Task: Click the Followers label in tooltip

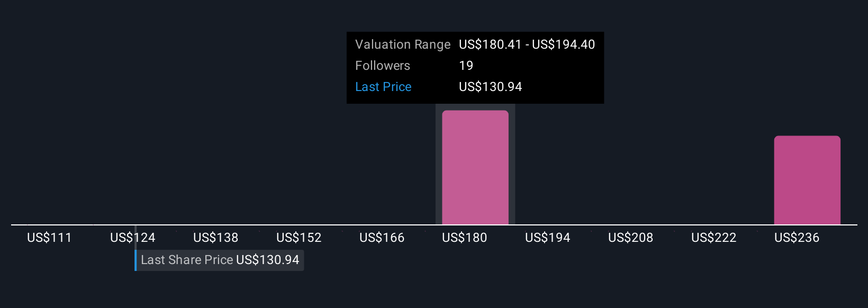Action: click(x=383, y=66)
